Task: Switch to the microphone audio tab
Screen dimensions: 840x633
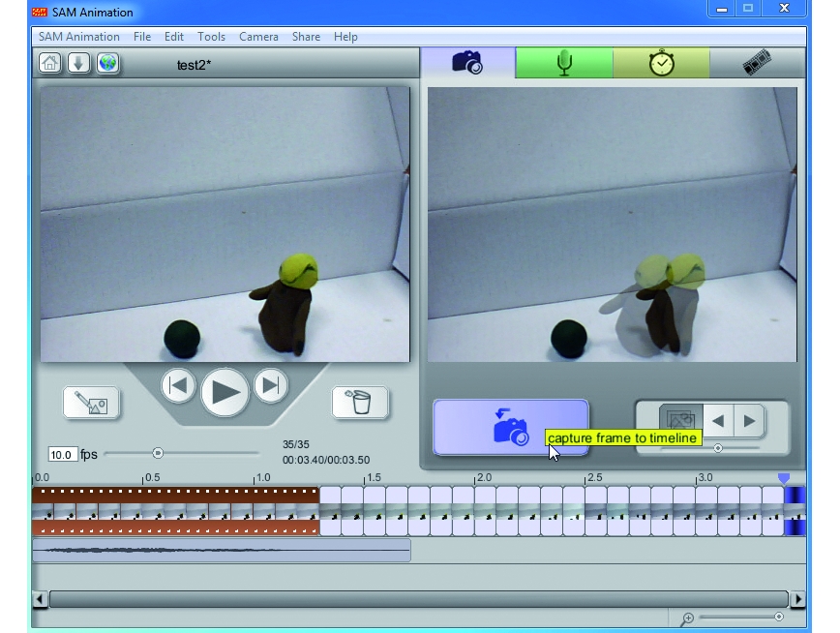Action: coord(564,63)
